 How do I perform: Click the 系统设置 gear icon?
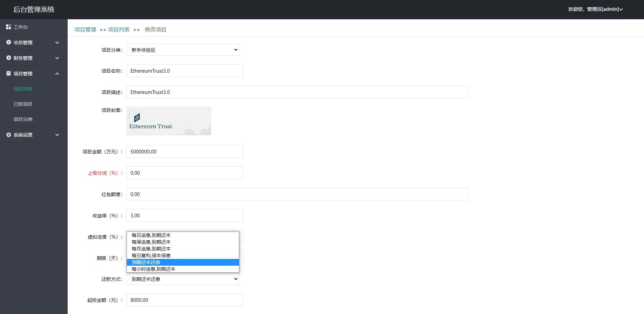(9, 135)
